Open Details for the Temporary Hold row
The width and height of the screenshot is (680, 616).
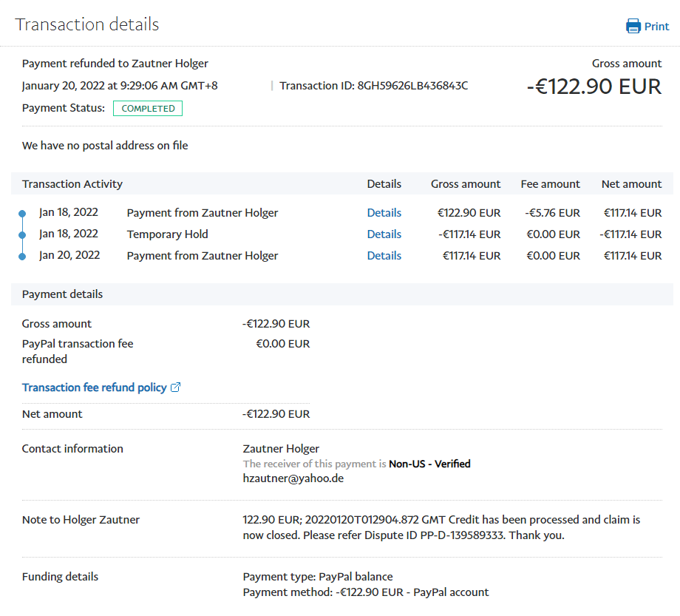point(384,234)
